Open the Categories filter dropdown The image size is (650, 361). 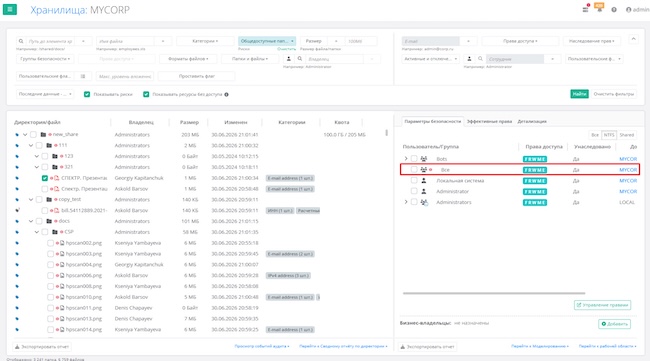point(205,41)
